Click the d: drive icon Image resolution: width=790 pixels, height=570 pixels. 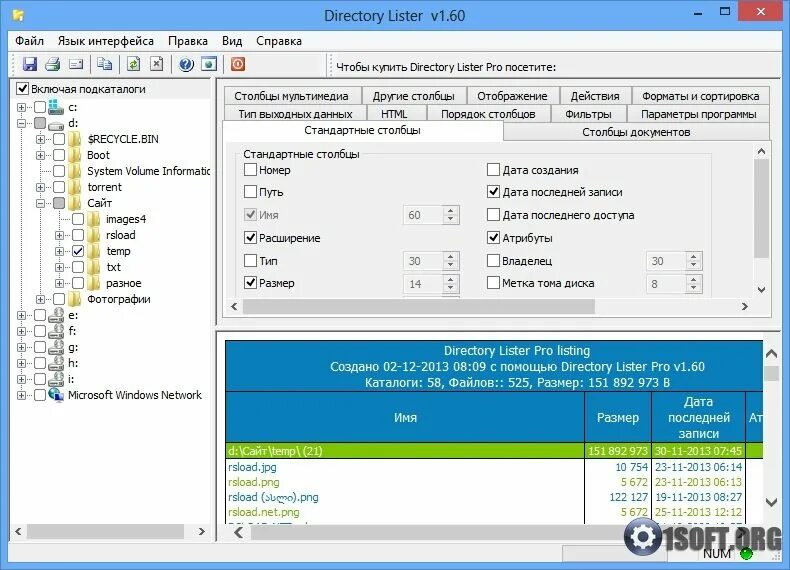[56, 123]
